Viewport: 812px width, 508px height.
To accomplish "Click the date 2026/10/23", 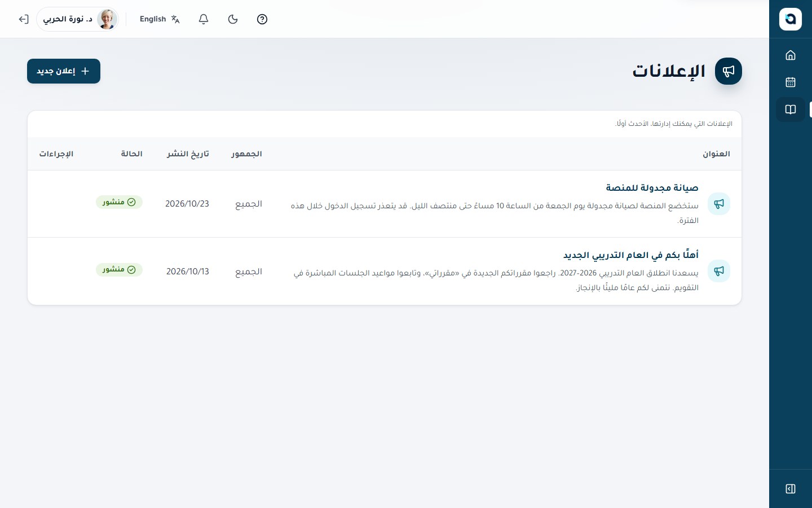I will [x=187, y=204].
